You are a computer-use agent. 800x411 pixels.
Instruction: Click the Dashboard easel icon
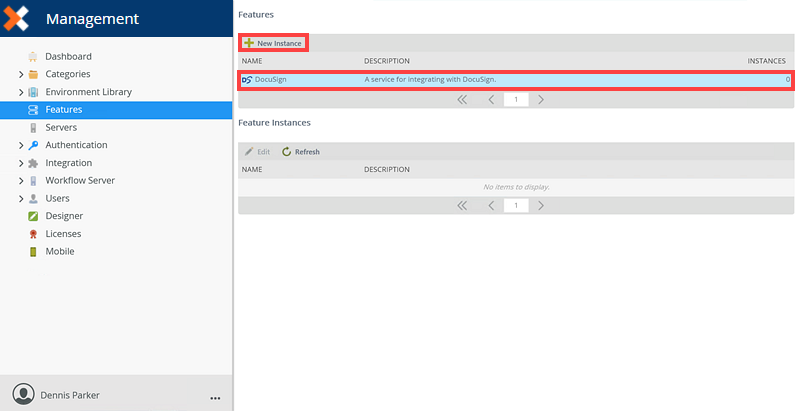(x=33, y=57)
